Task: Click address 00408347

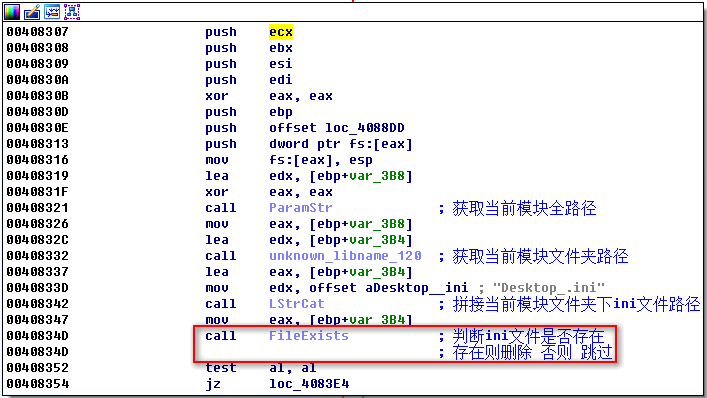Action: (x=37, y=320)
